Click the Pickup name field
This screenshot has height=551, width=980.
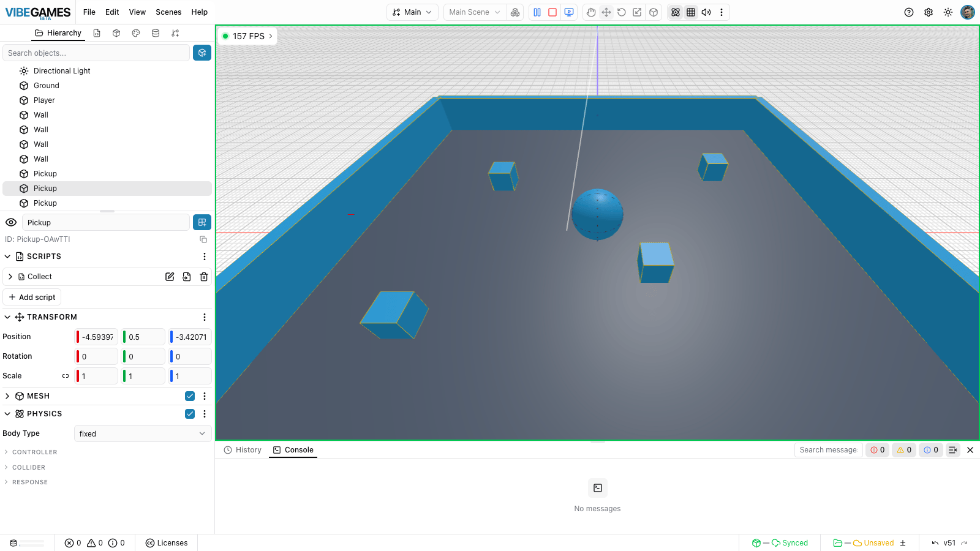click(x=106, y=223)
